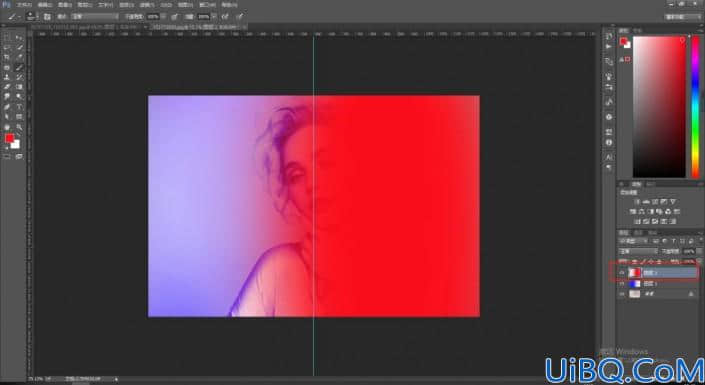Select the Brush tool
705x385 pixels.
click(x=19, y=67)
